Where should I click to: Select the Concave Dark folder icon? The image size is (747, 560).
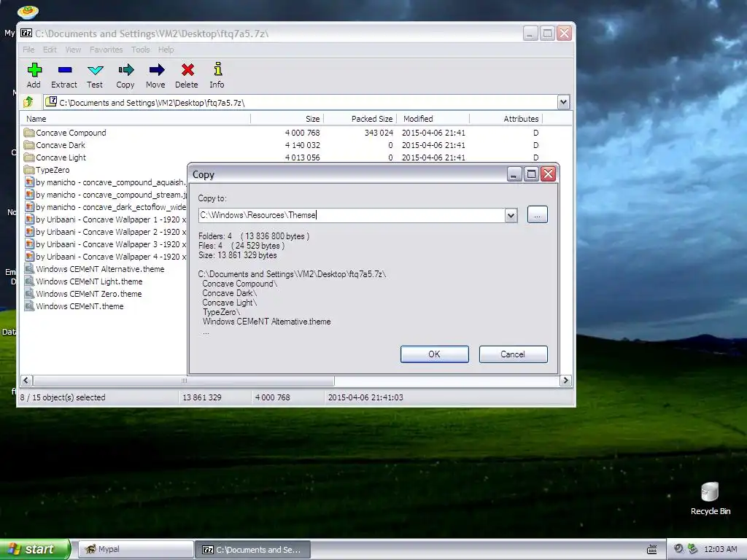[x=29, y=145]
